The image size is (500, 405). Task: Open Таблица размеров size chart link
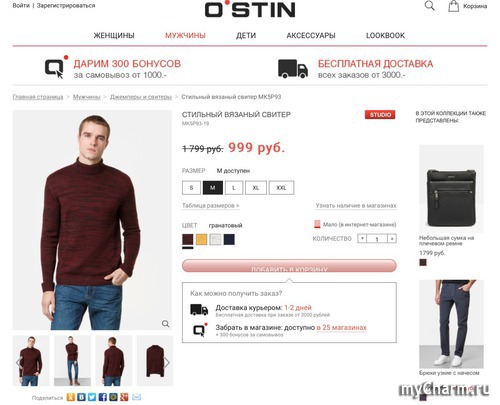[210, 206]
